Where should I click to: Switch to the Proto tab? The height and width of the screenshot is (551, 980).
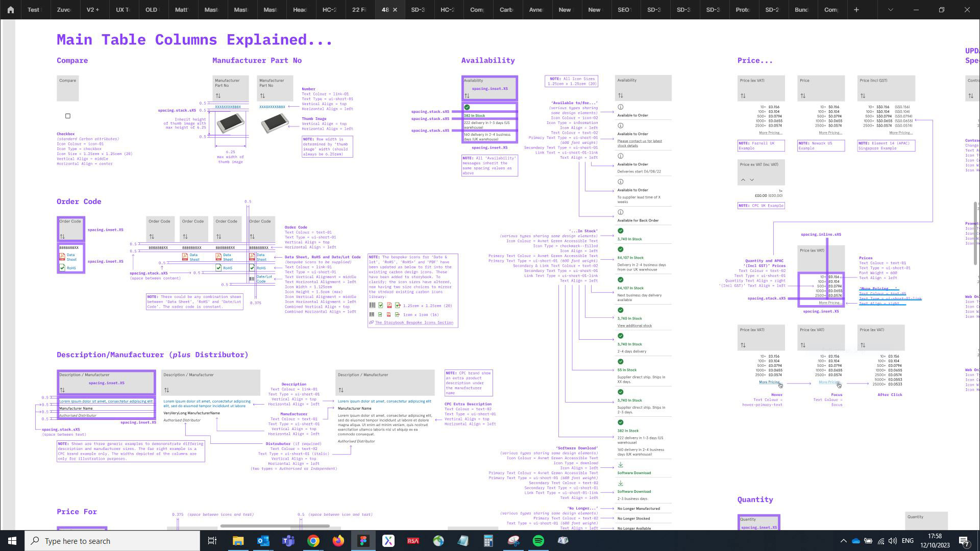[x=742, y=10]
